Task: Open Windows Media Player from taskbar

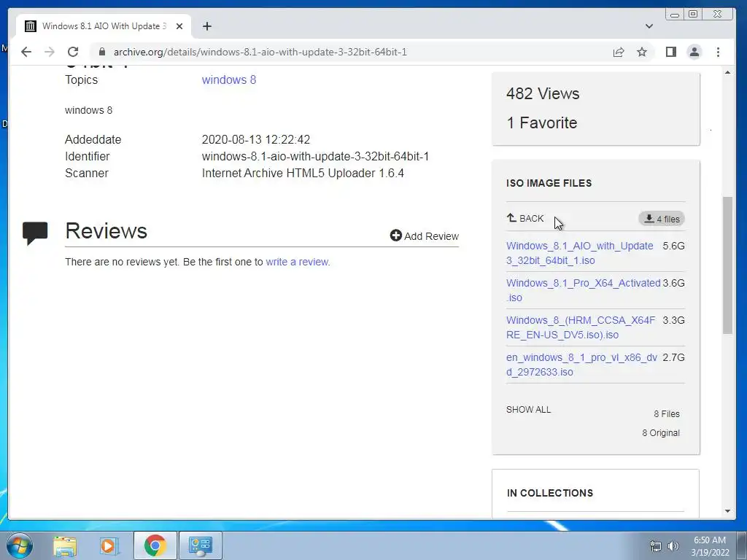Action: pos(109,545)
